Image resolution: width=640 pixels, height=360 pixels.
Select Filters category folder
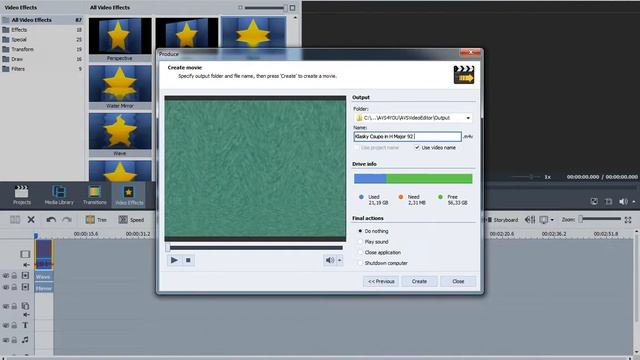click(x=42, y=69)
